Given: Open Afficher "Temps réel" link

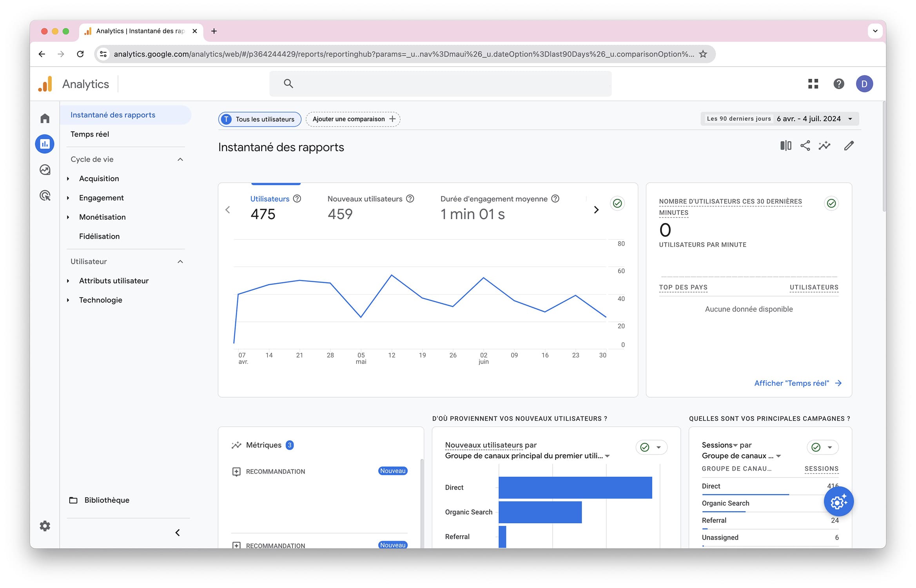Looking at the screenshot, I should (798, 383).
